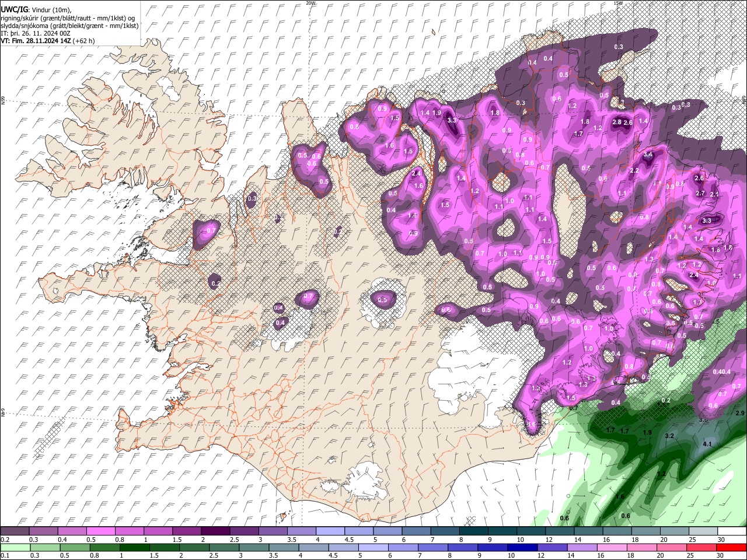Click the red 30 mm swatch in the rain scale

point(732,548)
